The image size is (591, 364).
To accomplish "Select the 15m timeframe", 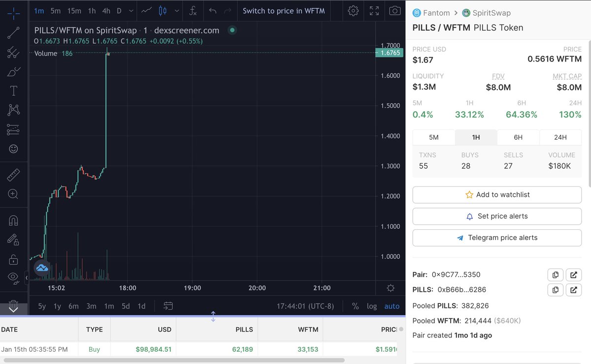I will (74, 10).
